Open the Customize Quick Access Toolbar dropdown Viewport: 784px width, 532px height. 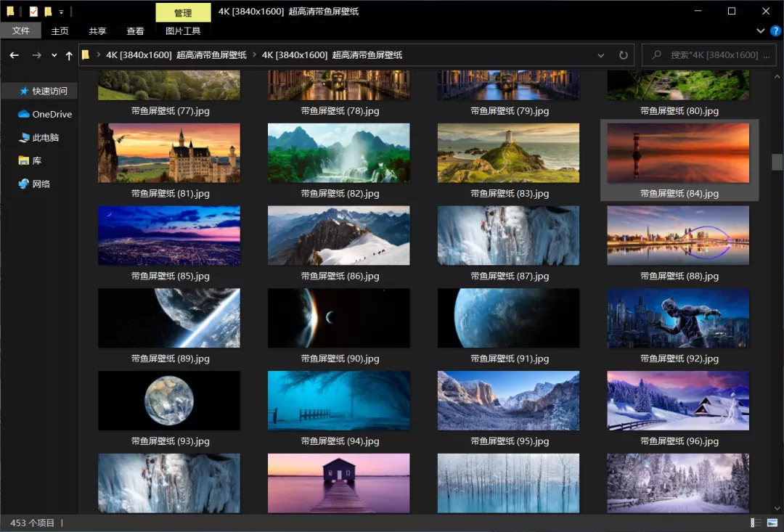[61, 12]
